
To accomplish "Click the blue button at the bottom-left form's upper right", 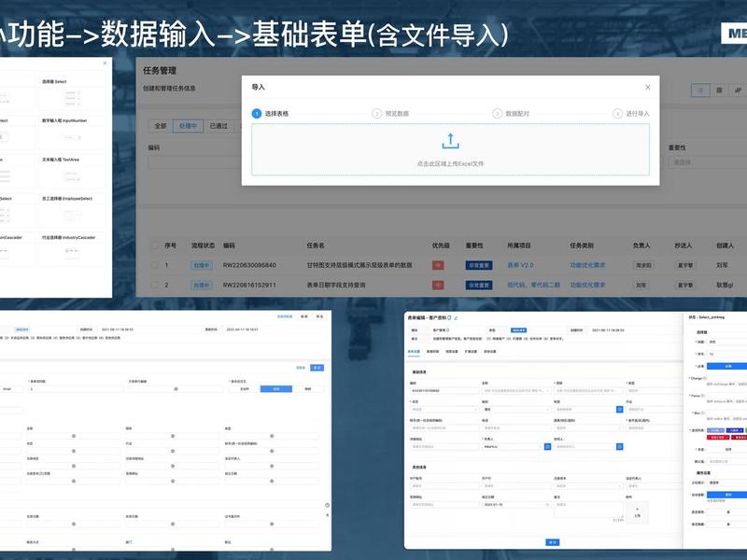I will click(x=317, y=368).
